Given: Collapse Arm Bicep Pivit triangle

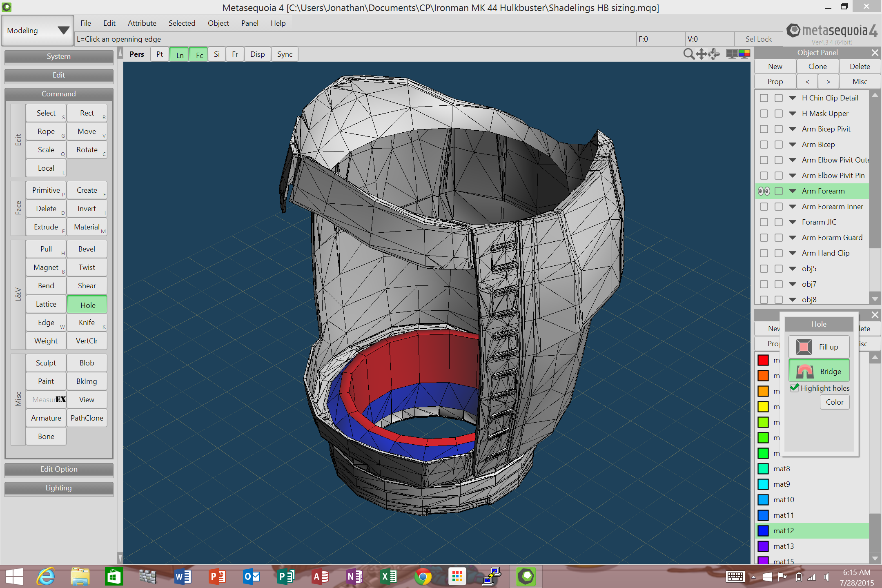Looking at the screenshot, I should (x=793, y=129).
